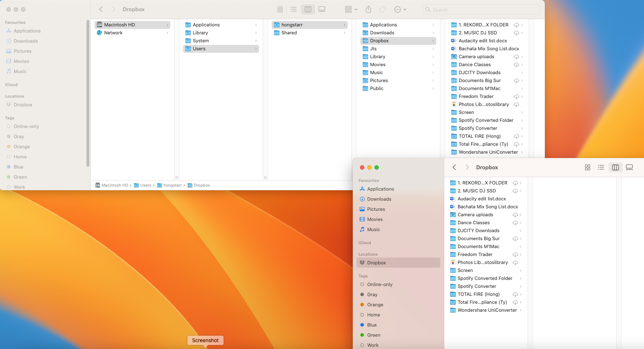
Task: Select Freedom Trader folder in back window
Action: pyautogui.click(x=487, y=97)
